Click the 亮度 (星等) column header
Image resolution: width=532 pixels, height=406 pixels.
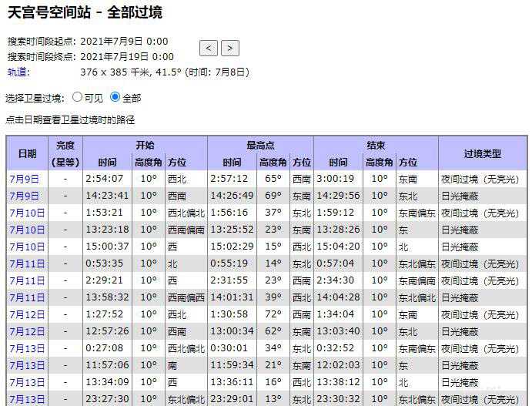tap(65, 153)
